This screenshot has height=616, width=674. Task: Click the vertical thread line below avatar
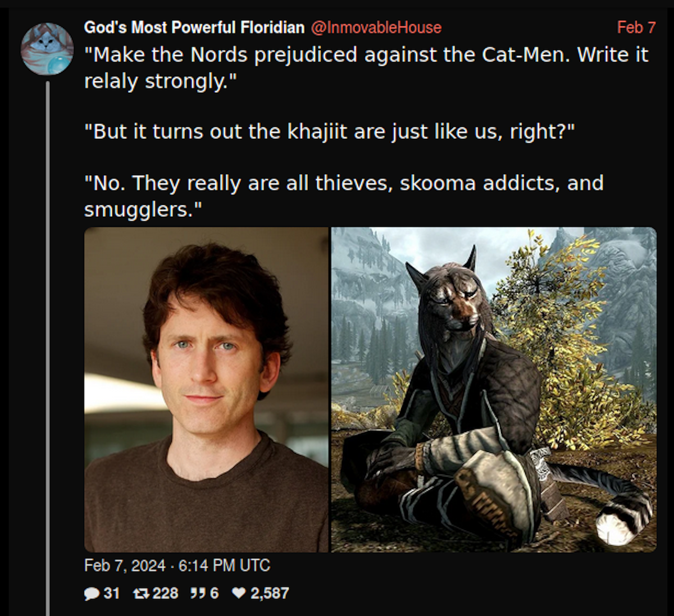48,348
